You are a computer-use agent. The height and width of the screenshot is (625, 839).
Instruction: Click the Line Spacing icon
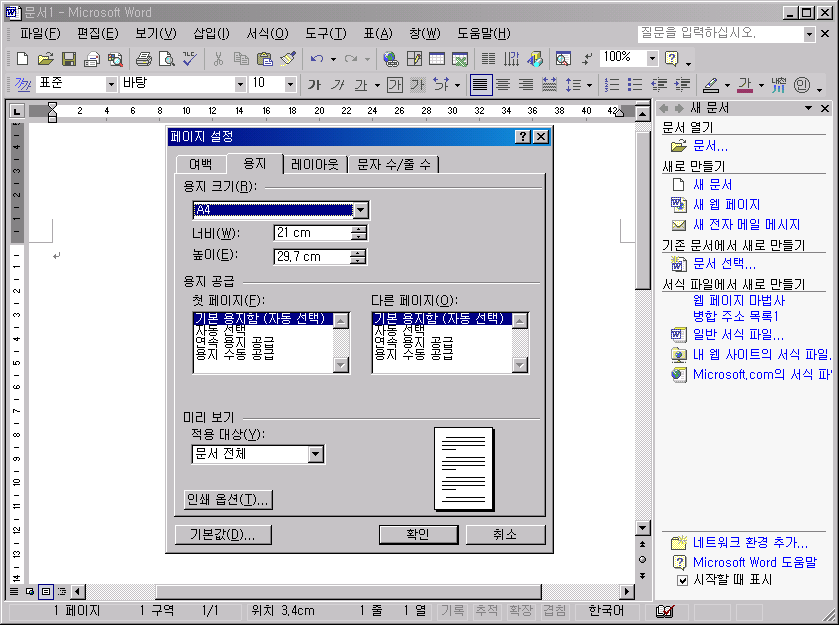(574, 85)
